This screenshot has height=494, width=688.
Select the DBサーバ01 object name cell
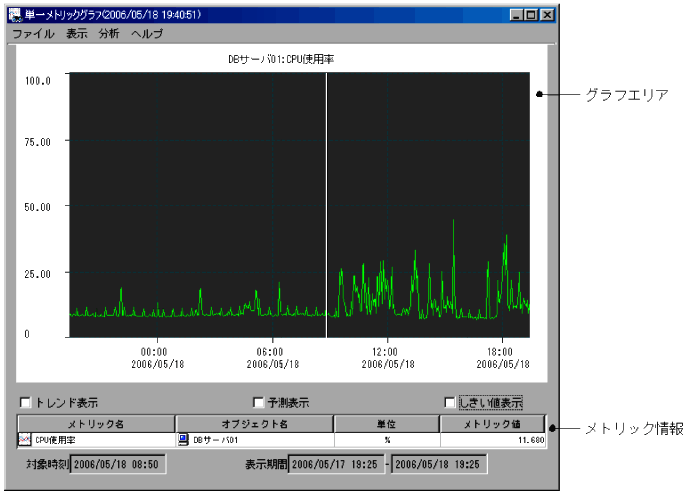(x=255, y=440)
